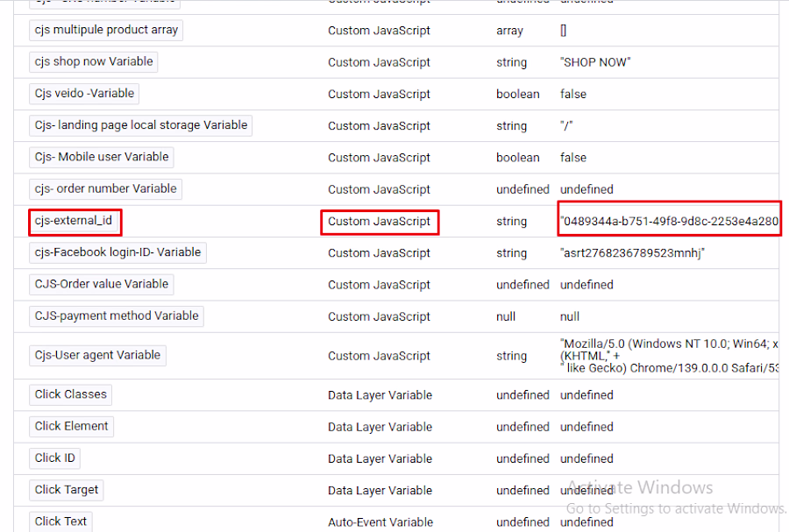The image size is (789, 532).
Task: Select the Cjs veido -Variable chip
Action: point(84,94)
